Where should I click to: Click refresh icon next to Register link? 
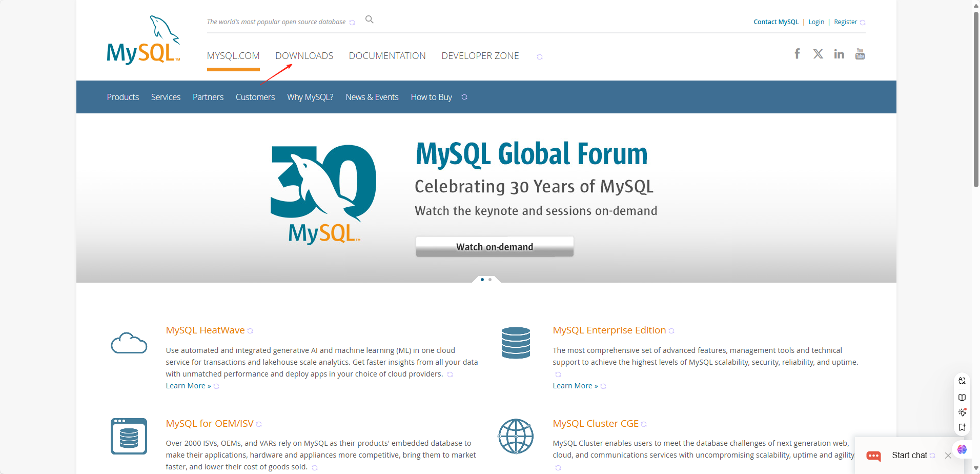pyautogui.click(x=863, y=23)
